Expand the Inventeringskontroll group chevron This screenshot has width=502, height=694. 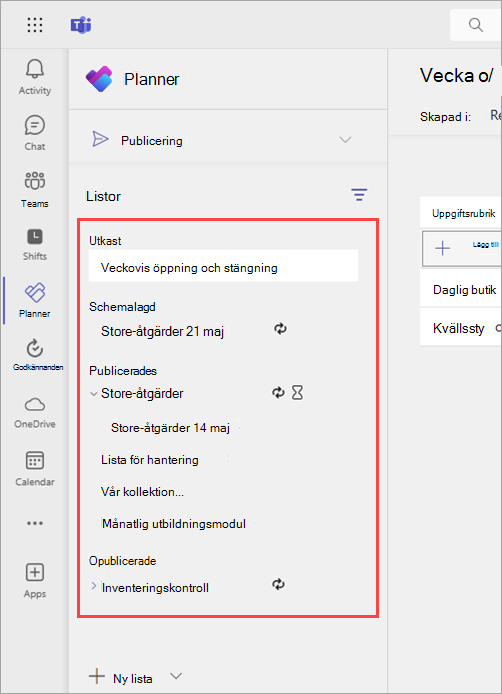click(94, 586)
